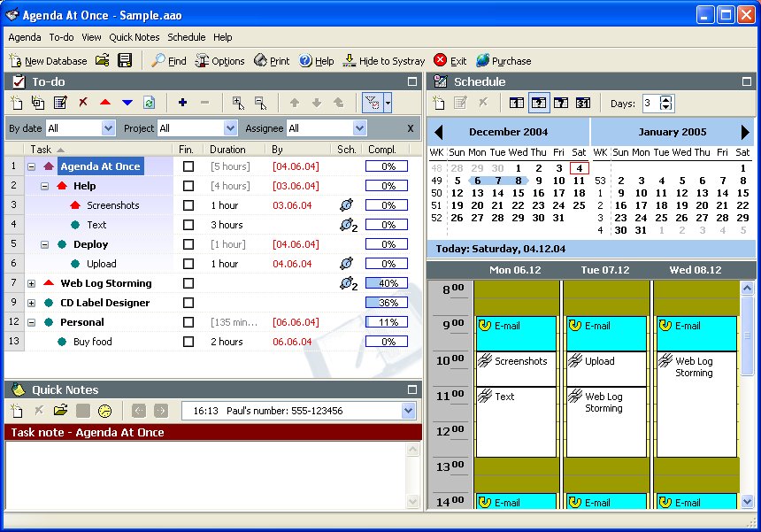Open the filter button dropdown arrow
Screen dimensions: 761x532
(x=388, y=103)
